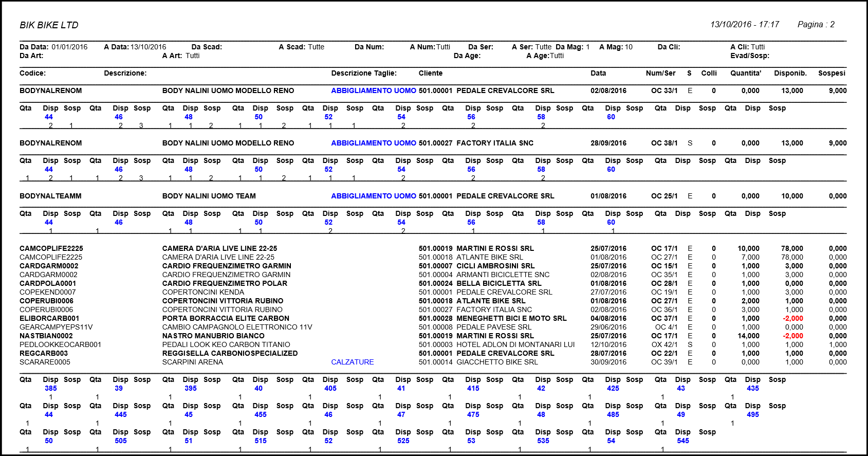868x456 pixels.
Task: Click the SCARARE0005 article code
Action: point(45,362)
